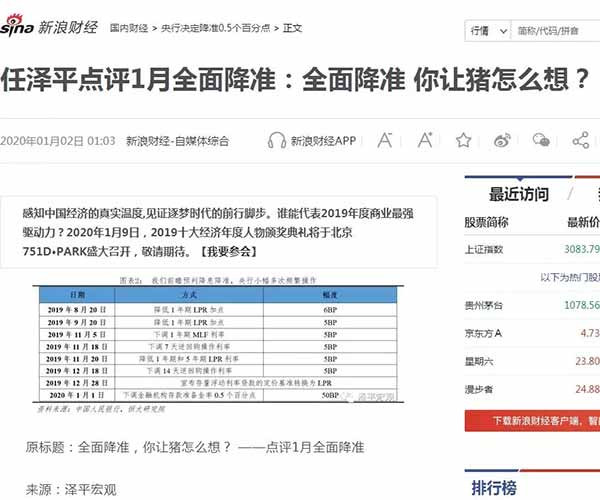Open the rate cut table image
The width and height of the screenshot is (600, 500).
point(218,344)
